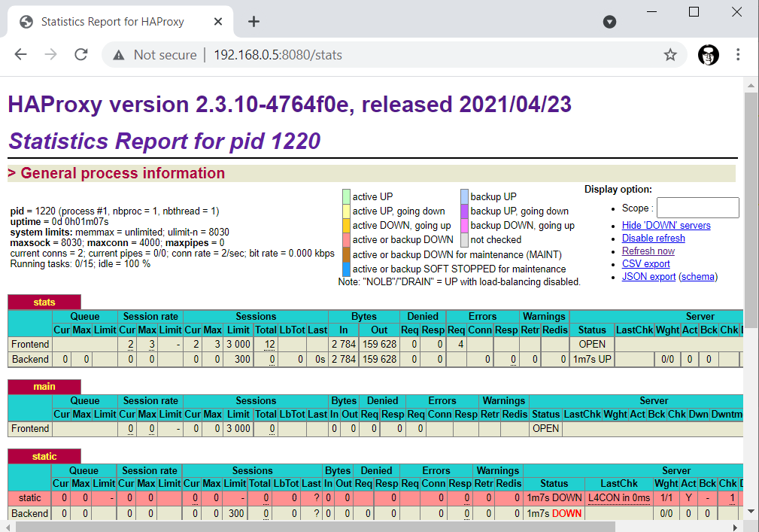Open a new browser tab
Screen dimensions: 759x532
[254, 22]
